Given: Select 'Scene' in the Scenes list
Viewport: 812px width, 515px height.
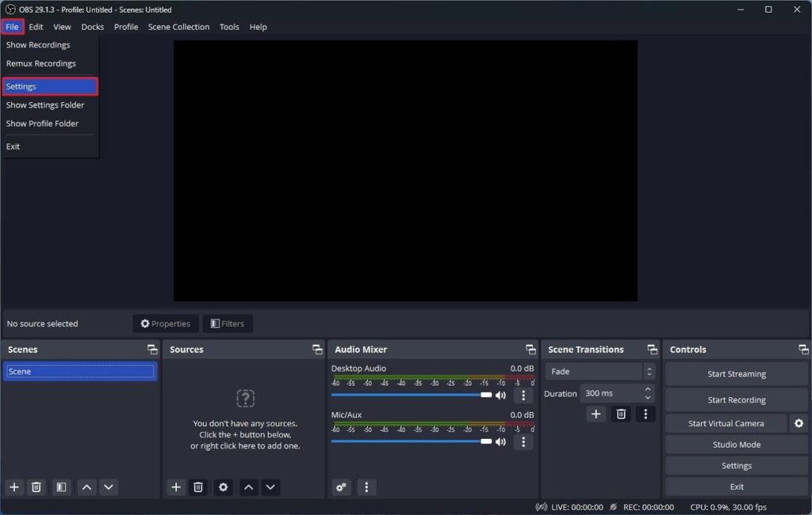Looking at the screenshot, I should [x=79, y=371].
